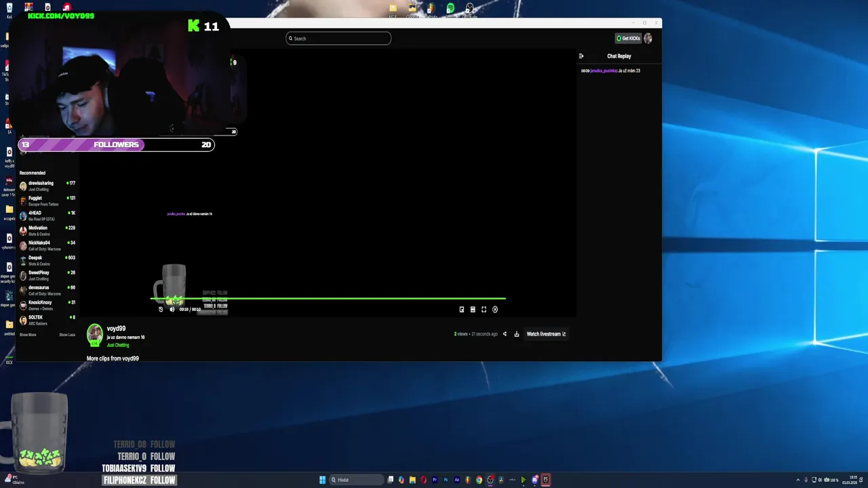Open the Fugglet recommended channel
This screenshot has width=868, height=488.
tap(47, 201)
